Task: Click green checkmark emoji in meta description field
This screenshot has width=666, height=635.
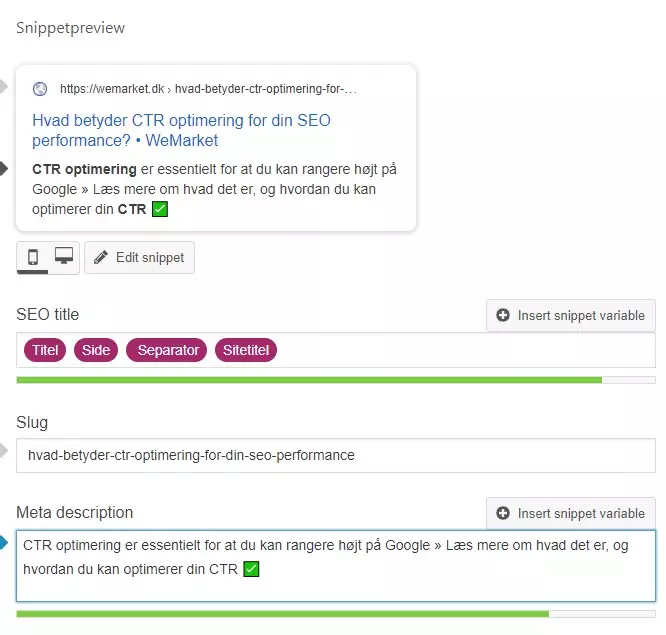Action: pyautogui.click(x=251, y=569)
